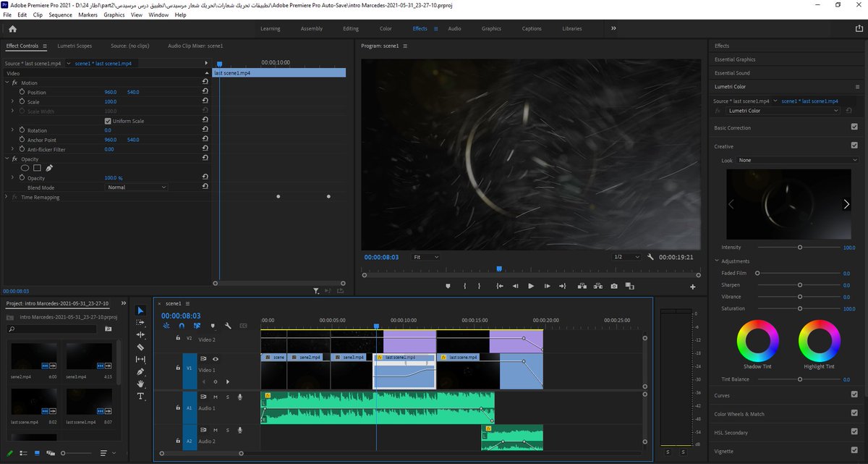868x464 pixels.
Task: Disable Curves section checkbox
Action: (854, 395)
